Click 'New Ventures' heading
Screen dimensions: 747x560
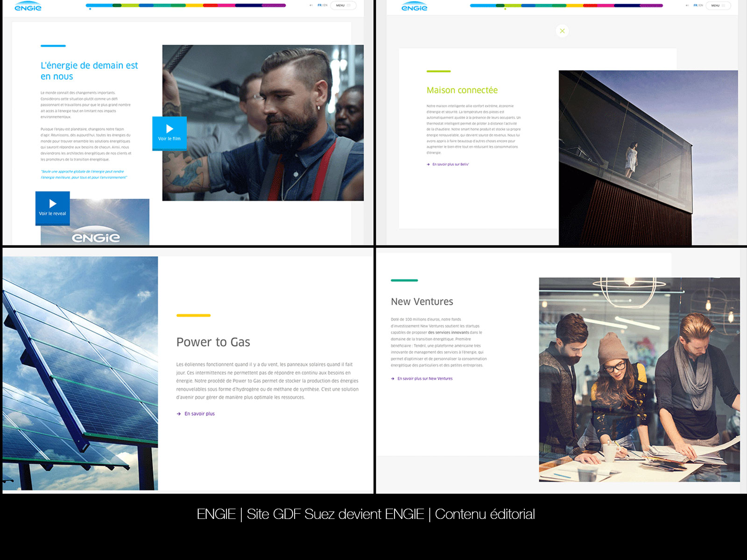tap(422, 301)
